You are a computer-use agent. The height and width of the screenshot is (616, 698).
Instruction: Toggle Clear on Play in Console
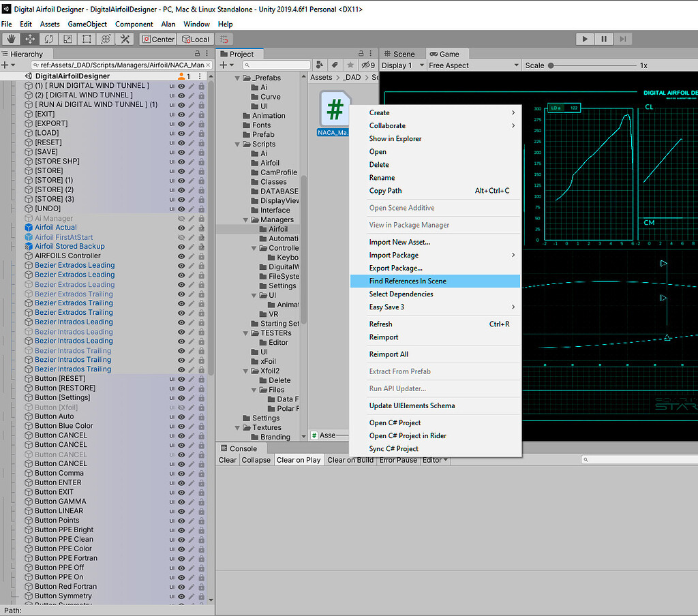[x=298, y=460]
